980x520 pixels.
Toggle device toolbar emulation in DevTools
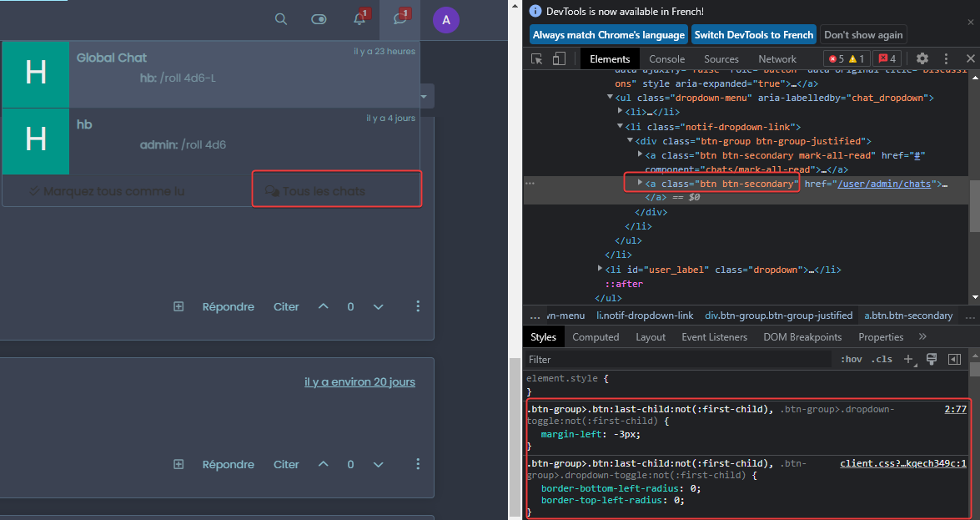(x=559, y=59)
